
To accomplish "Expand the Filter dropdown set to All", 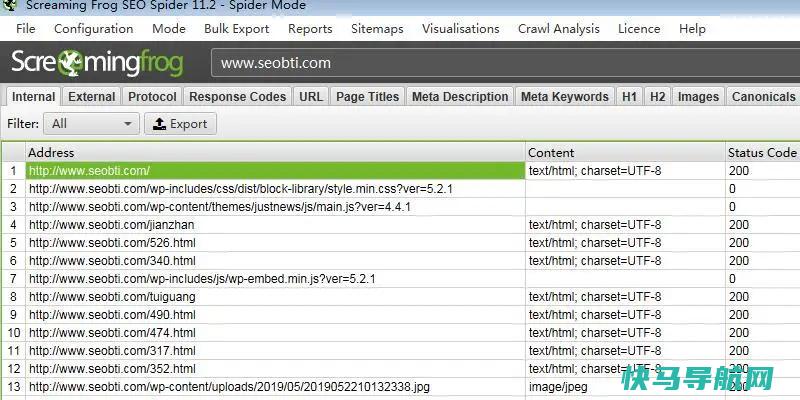I will (x=91, y=124).
